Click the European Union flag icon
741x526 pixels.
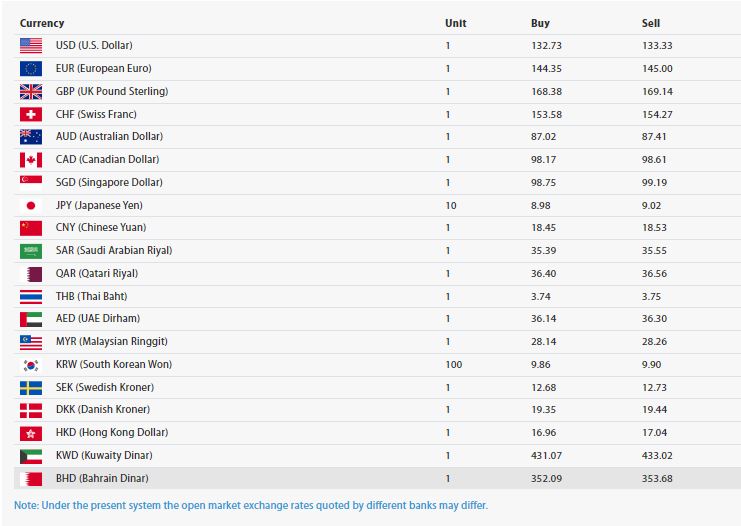tap(31, 68)
